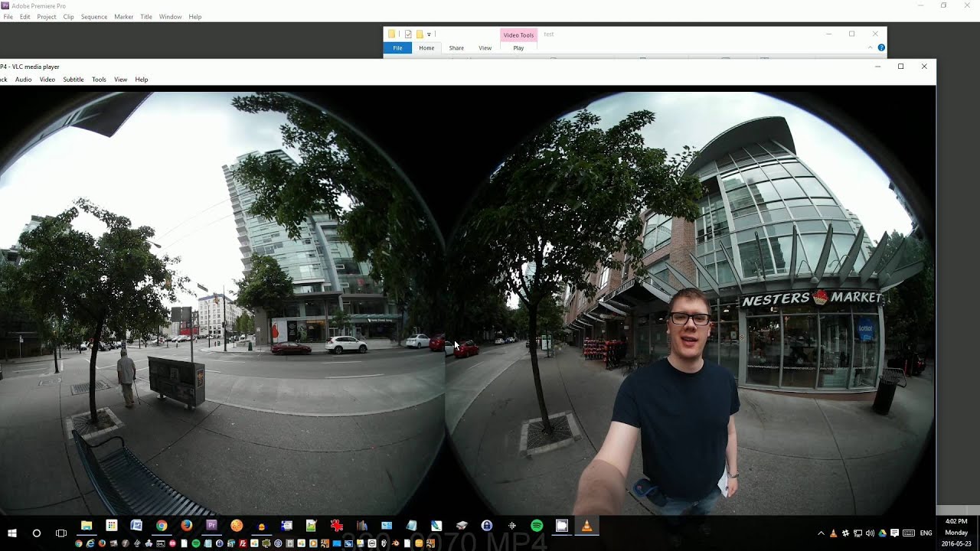
Task: Open Premiere Pro's Window menu
Action: point(171,17)
